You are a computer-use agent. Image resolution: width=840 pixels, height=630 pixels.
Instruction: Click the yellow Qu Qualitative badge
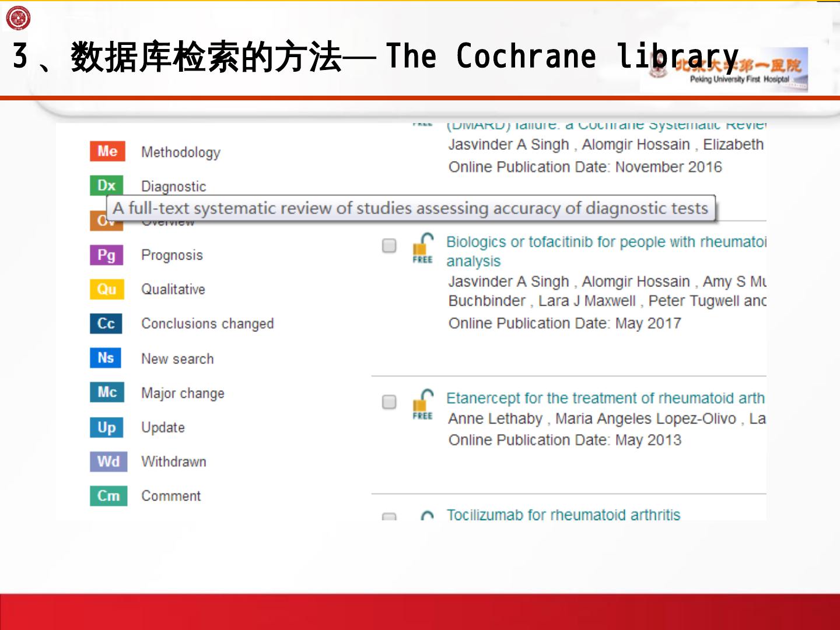pos(107,289)
